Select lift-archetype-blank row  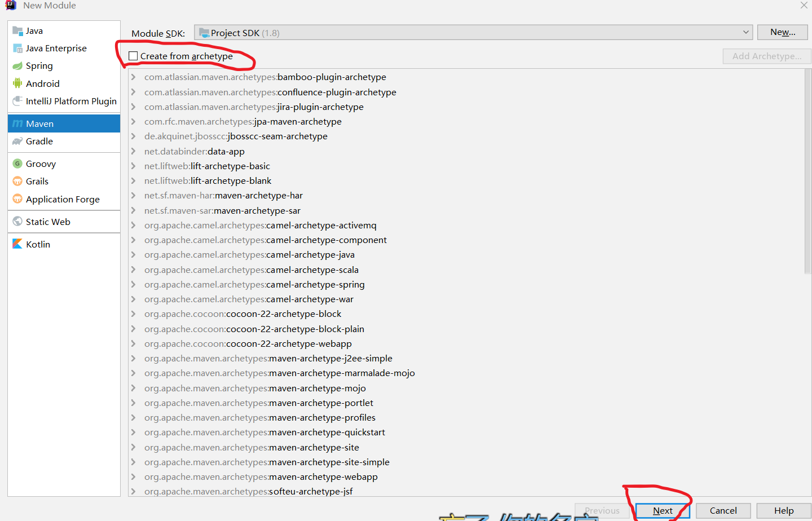[x=466, y=180]
